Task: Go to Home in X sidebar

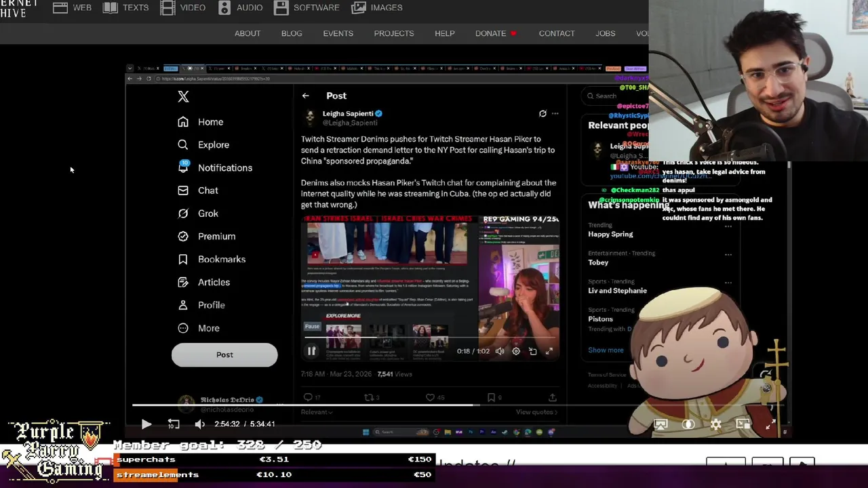Action: (x=201, y=122)
